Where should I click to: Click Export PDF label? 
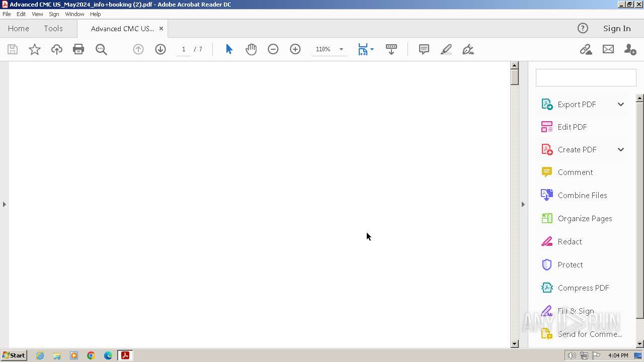(x=577, y=104)
